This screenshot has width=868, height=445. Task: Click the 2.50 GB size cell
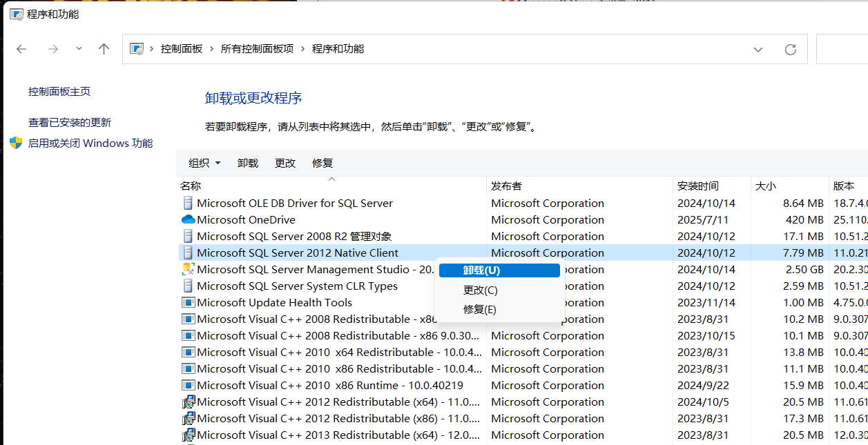pyautogui.click(x=804, y=269)
